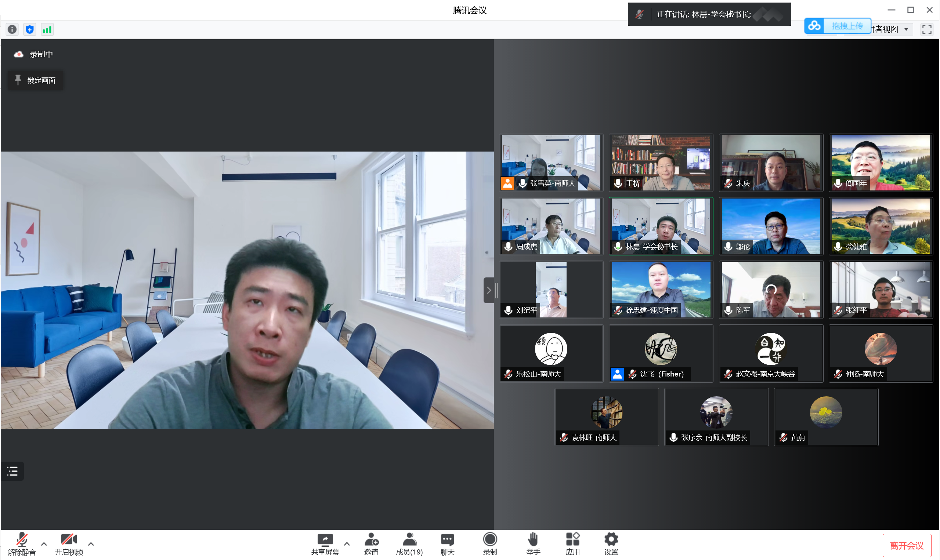This screenshot has height=560, width=940.
Task: Pin the view with 锁定画面
Action: (36, 80)
